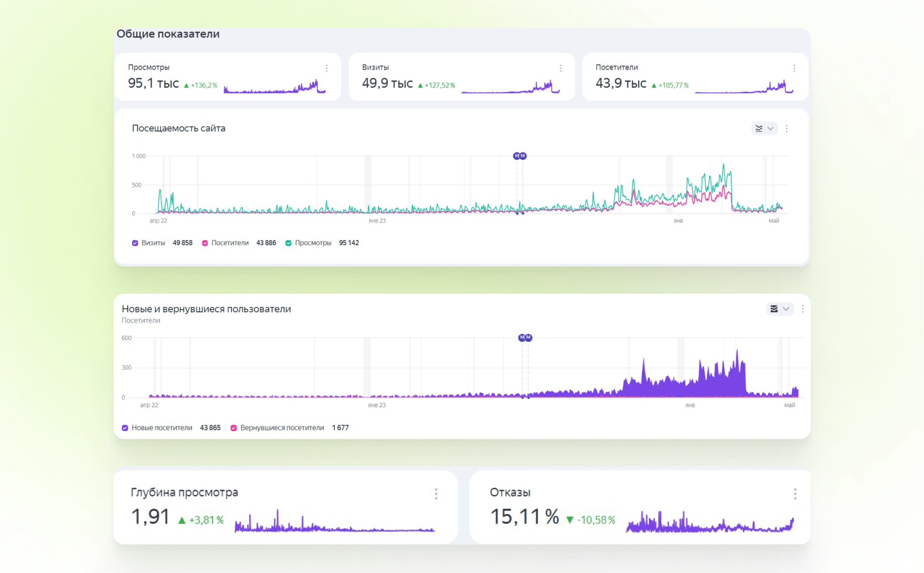Click the 49 858 Визиты total in legend

pos(182,243)
